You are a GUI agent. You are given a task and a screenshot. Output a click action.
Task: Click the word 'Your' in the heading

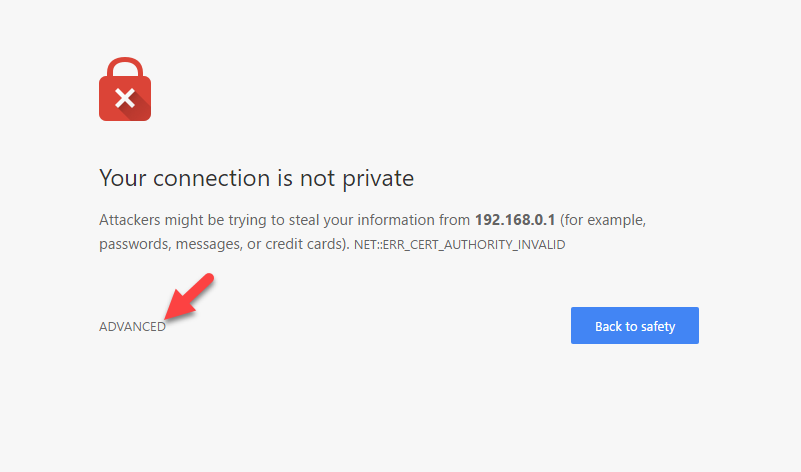(x=119, y=179)
